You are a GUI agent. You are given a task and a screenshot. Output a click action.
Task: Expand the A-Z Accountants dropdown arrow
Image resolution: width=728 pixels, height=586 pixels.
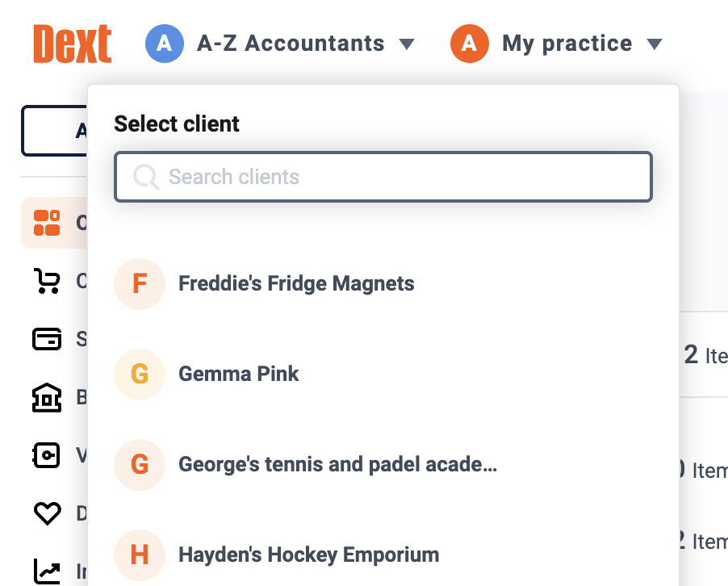click(x=407, y=44)
